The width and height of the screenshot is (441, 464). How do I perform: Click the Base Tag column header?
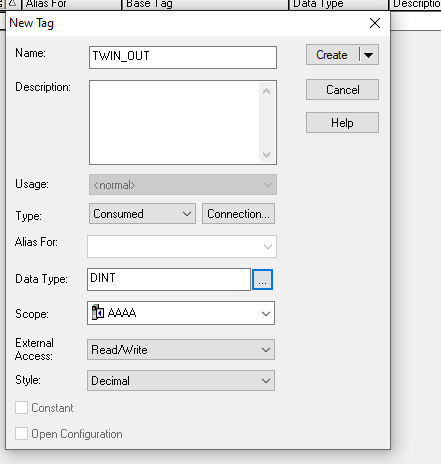[x=205, y=4]
